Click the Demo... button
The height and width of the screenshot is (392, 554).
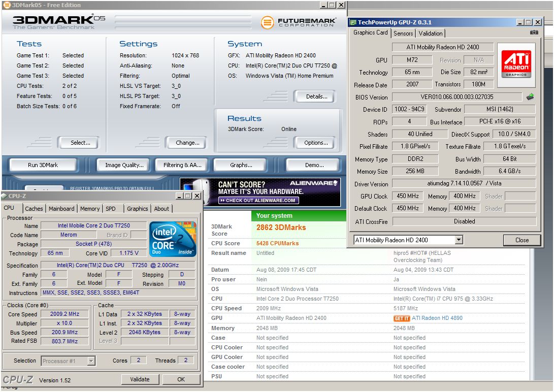314,165
